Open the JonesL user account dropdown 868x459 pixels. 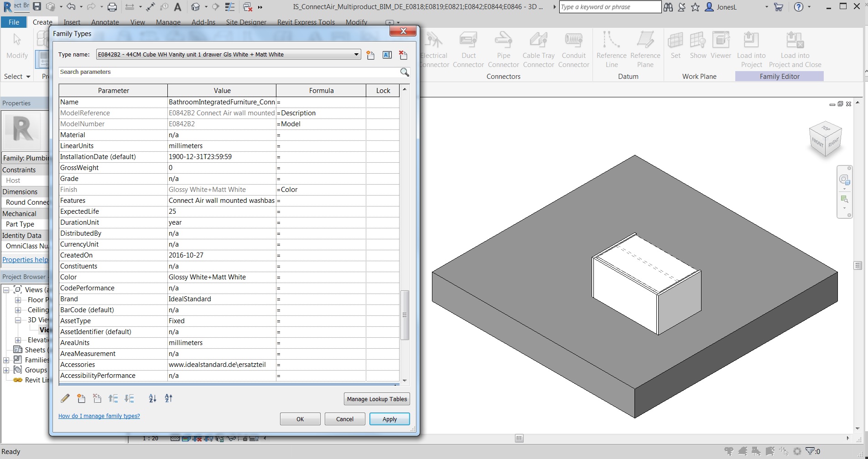coord(766,7)
